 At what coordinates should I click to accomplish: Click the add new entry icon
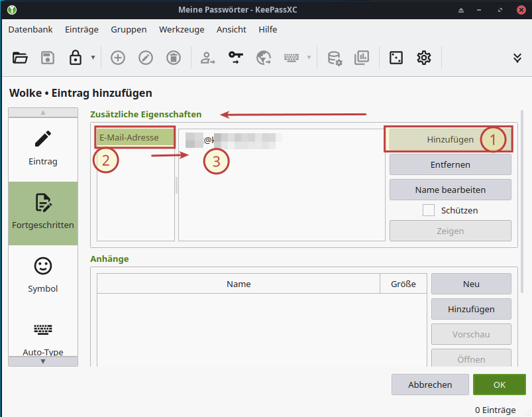117,58
